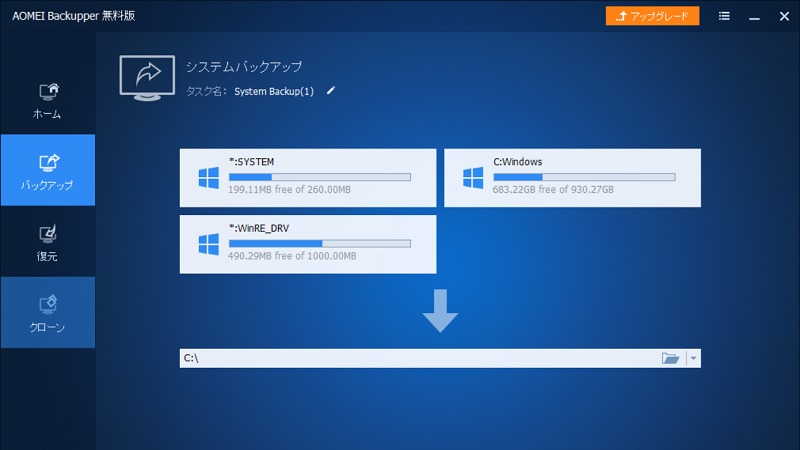Expand the destination path dropdown arrow
Screen dimensions: 800x450
point(693,358)
